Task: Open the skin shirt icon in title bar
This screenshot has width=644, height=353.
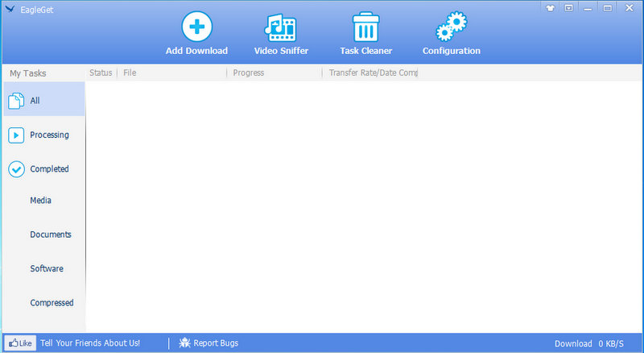Action: pyautogui.click(x=550, y=8)
